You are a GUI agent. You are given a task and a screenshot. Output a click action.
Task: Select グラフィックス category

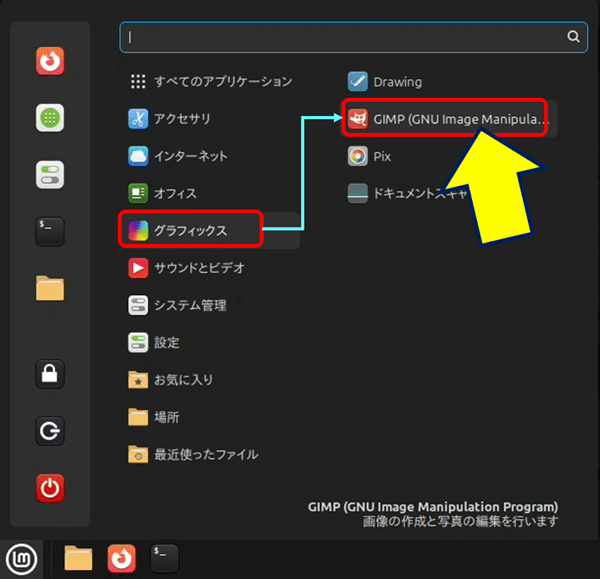211,230
